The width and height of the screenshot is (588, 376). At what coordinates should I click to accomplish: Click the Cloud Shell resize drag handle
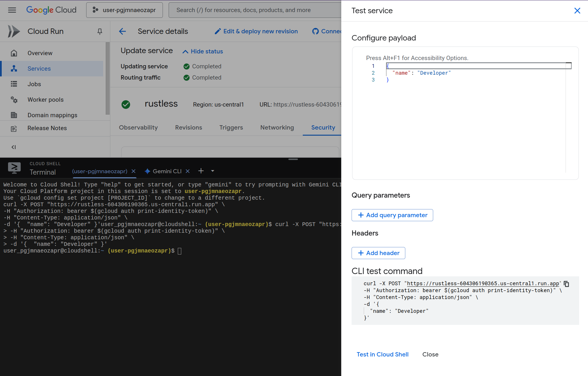293,159
